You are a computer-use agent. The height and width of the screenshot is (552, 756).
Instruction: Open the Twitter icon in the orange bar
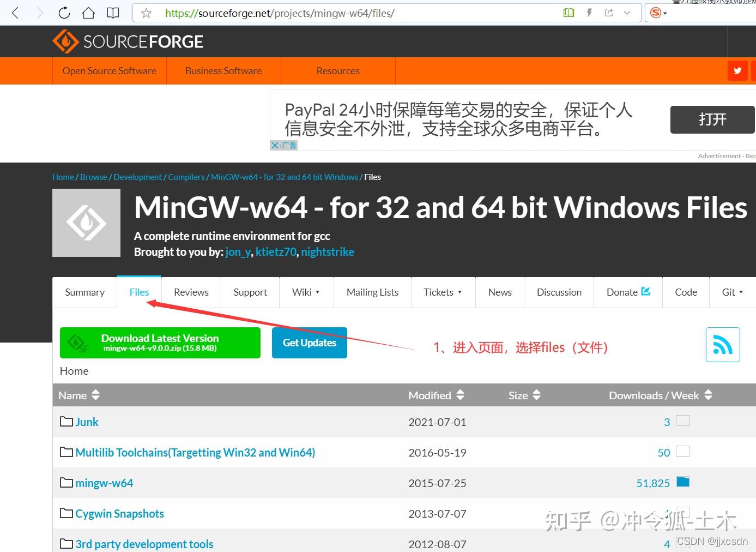pos(737,70)
